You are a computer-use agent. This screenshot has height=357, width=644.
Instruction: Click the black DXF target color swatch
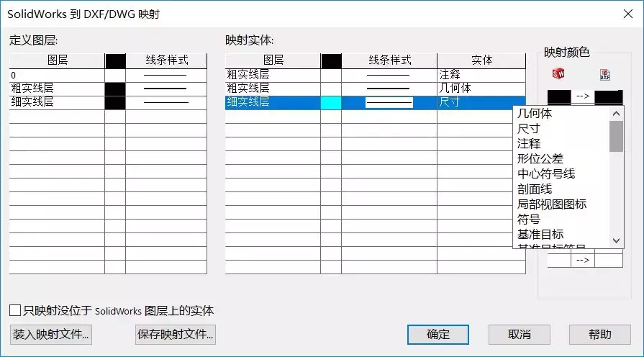[x=609, y=97]
